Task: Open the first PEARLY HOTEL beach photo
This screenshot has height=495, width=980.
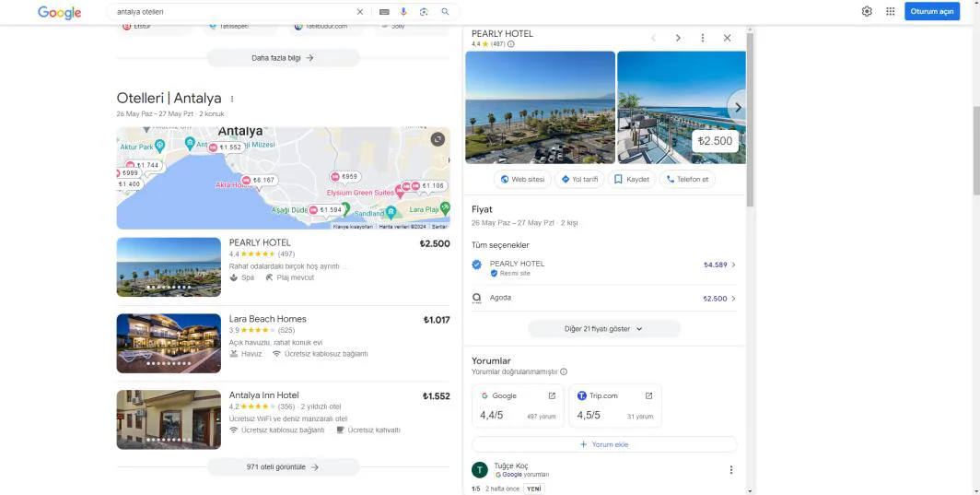Action: (x=540, y=108)
